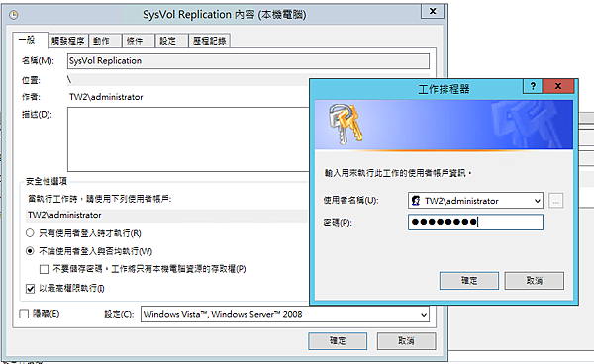Image resolution: width=594 pixels, height=364 pixels.
Task: Open the 設定 tab
Action: tap(171, 41)
